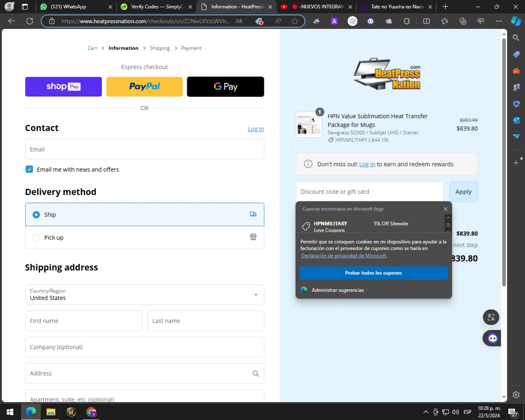Click Log in link in rewards notice
Screen dimensions: 525x420
click(x=367, y=164)
